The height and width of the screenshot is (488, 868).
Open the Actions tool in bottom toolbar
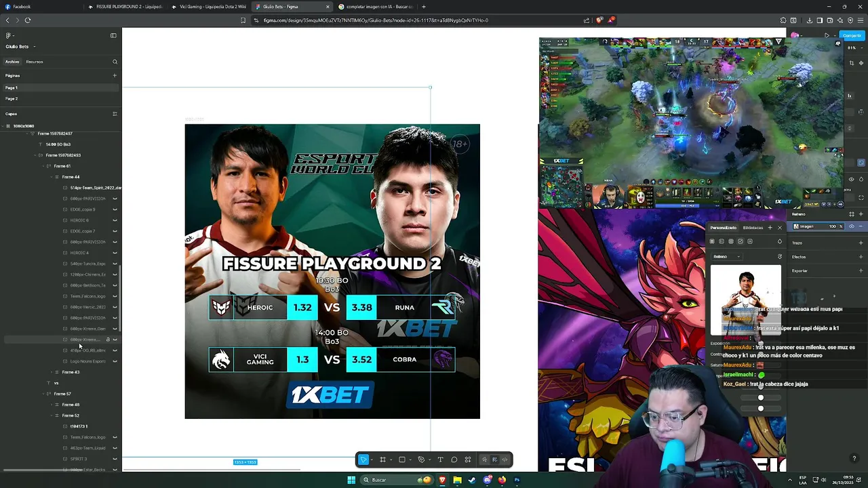(x=467, y=460)
